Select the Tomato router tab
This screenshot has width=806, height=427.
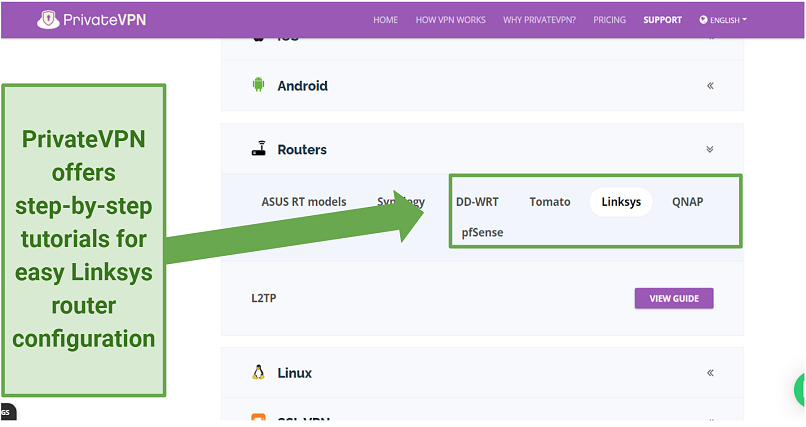550,202
